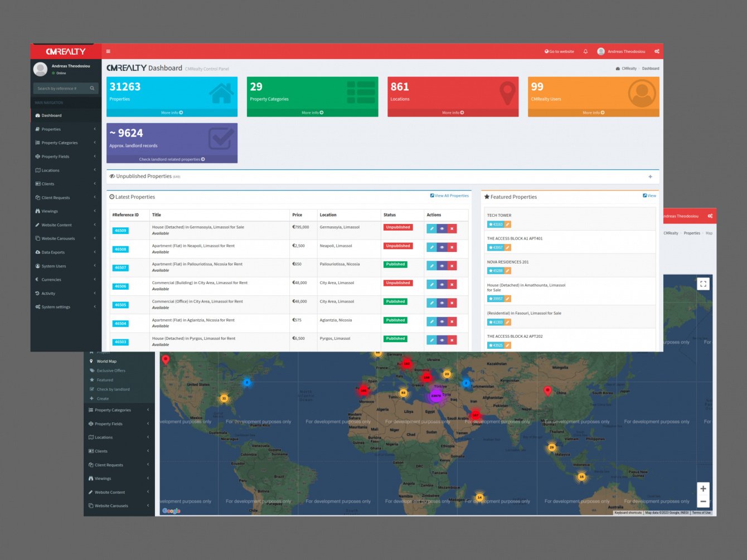Screen dimensions: 747x560
Task: Click More info on Property Categories card
Action: (312, 113)
